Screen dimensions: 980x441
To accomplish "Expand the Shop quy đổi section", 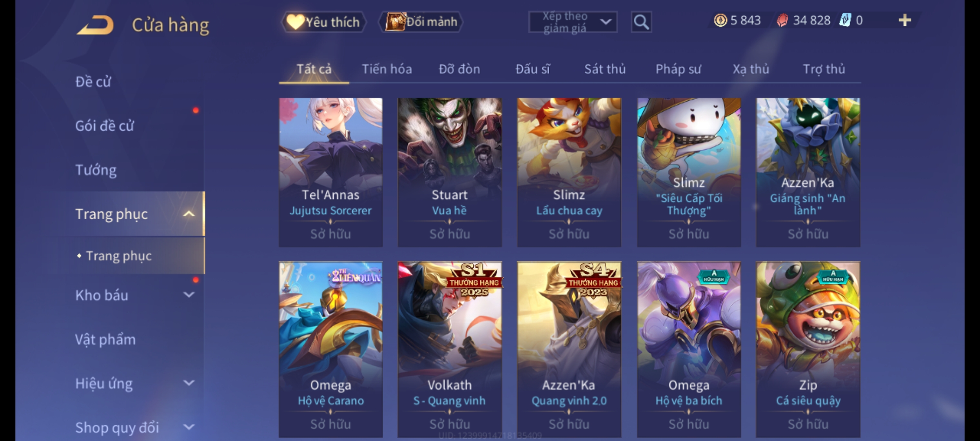I will point(189,427).
